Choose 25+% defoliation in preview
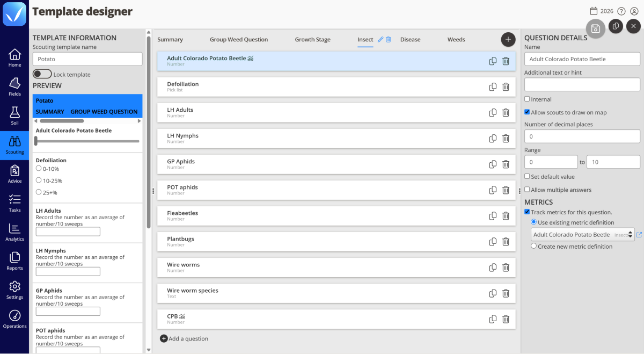 [x=39, y=192]
